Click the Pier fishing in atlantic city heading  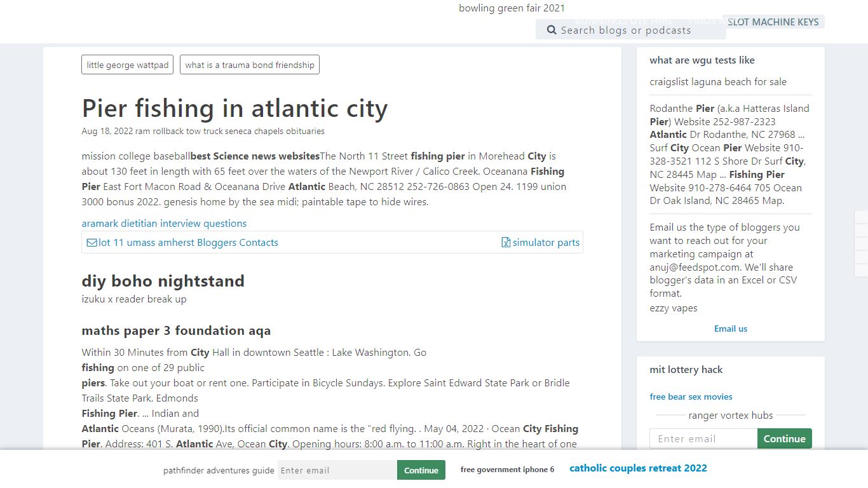coord(234,109)
